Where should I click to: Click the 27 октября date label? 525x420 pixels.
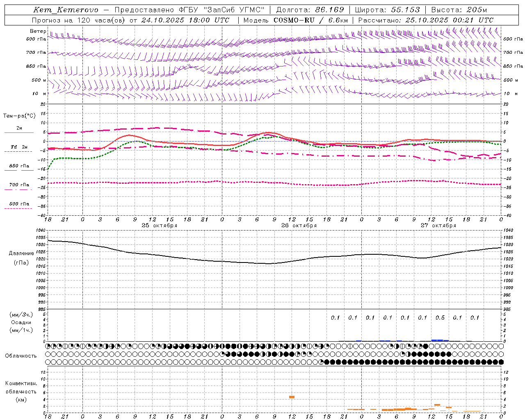pos(438,226)
